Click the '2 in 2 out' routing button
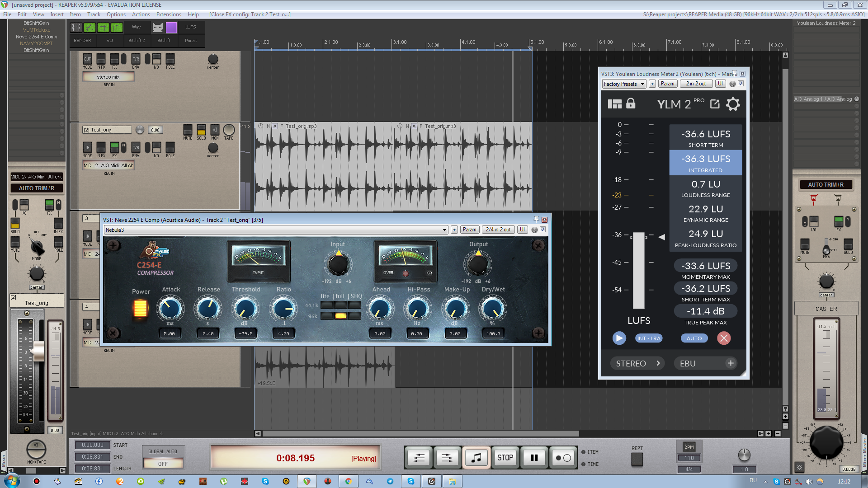 tap(696, 84)
